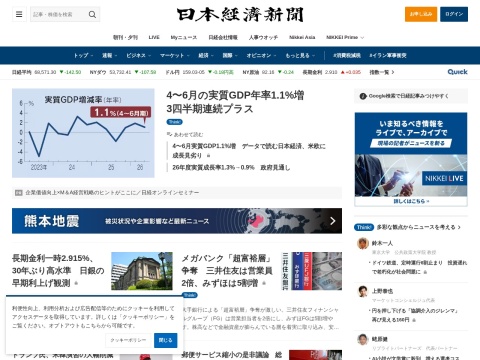480x360 pixels.
Task: Open related article データで読む日本経済
Action: 249,151
